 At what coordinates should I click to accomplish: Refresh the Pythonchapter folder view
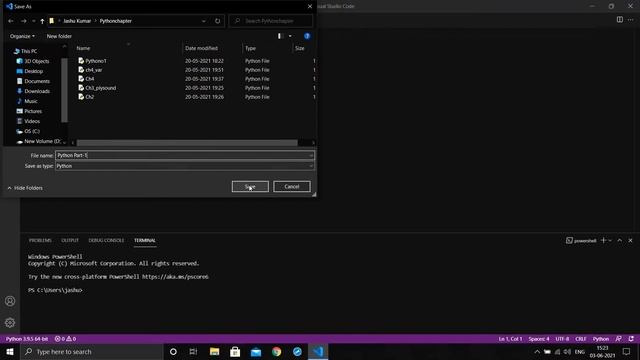pos(218,21)
